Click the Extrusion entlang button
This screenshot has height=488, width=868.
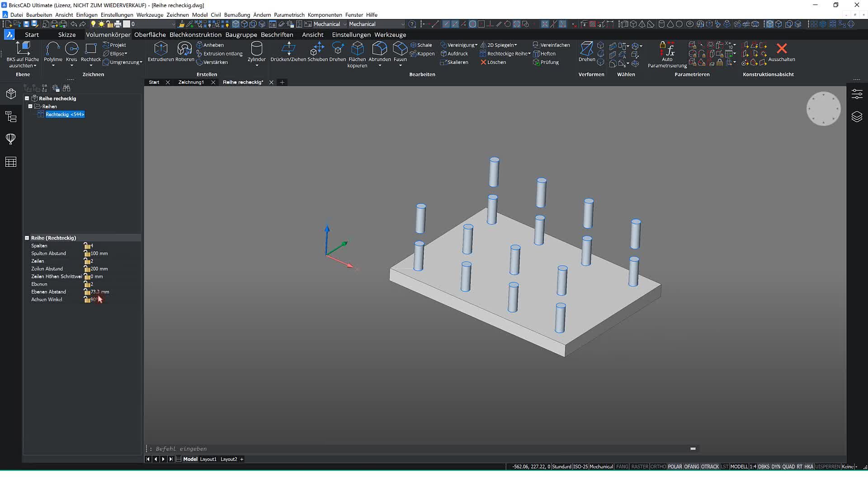pyautogui.click(x=219, y=54)
